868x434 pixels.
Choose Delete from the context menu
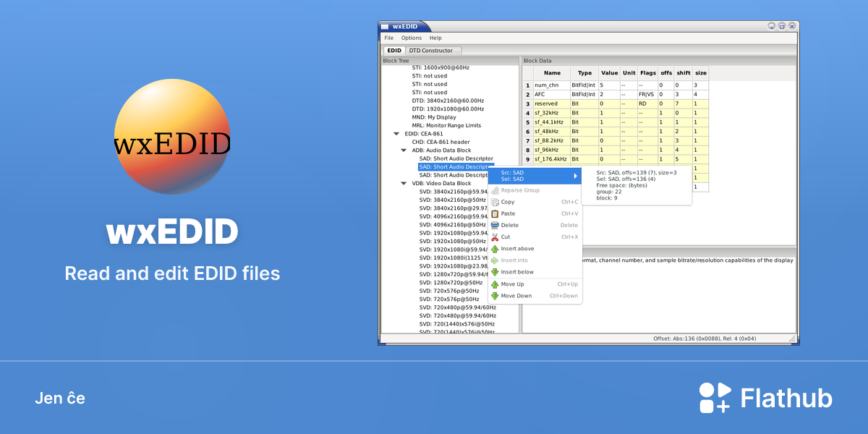tap(535, 225)
